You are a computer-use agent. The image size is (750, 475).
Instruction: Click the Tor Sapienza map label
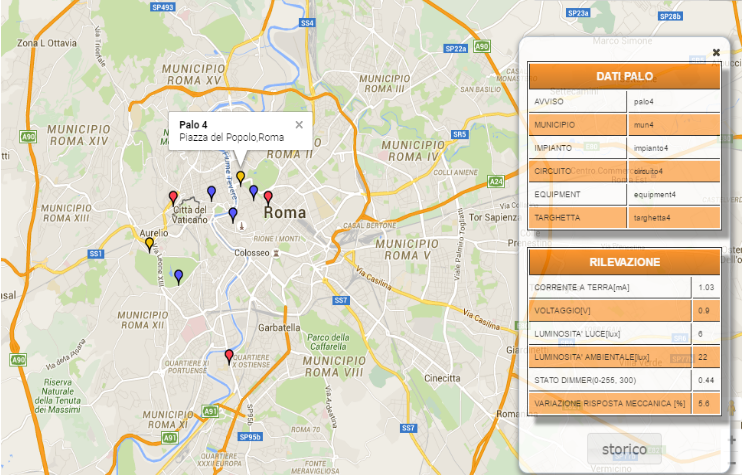pos(495,218)
